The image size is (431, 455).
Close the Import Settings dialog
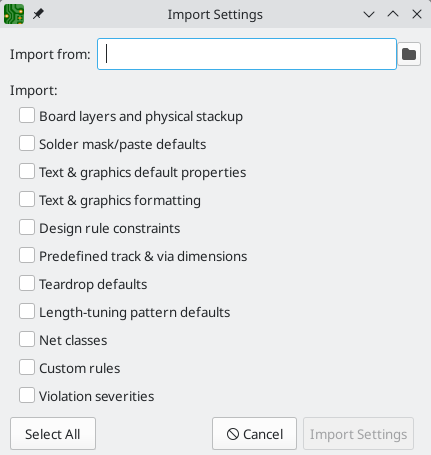417,14
